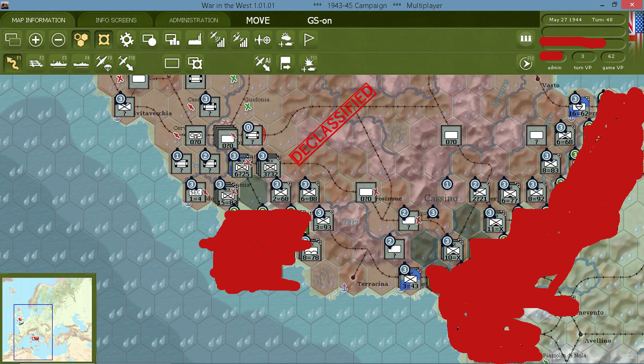Select the 3=93 unit counter
This screenshot has width=644, height=364.
point(323,221)
